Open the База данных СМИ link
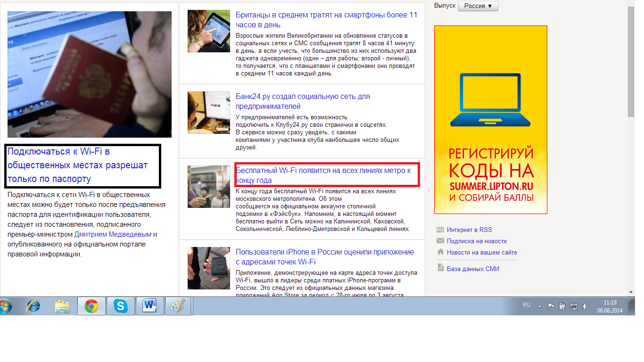 coord(473,269)
